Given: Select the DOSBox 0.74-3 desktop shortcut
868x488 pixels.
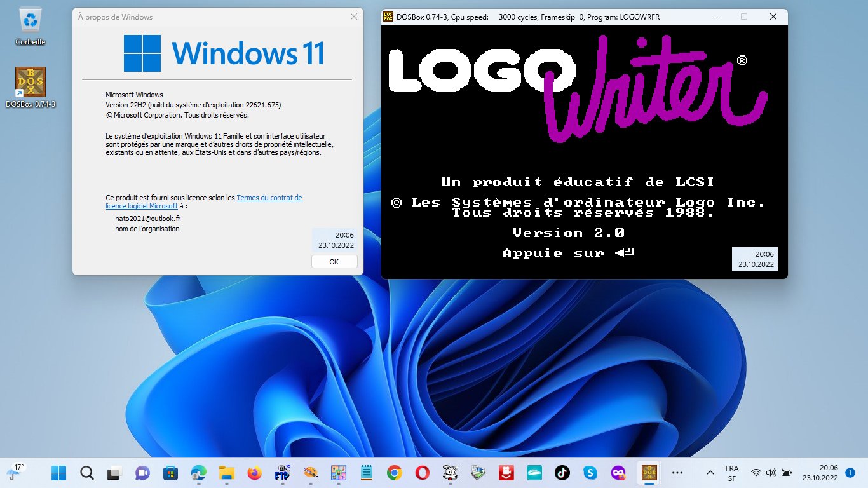Looking at the screenshot, I should coord(31,87).
